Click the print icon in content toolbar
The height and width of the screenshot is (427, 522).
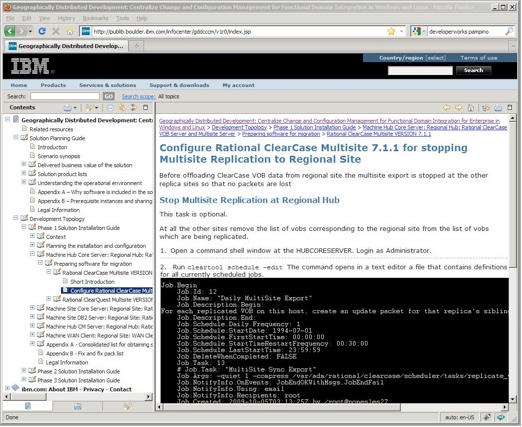(498, 107)
